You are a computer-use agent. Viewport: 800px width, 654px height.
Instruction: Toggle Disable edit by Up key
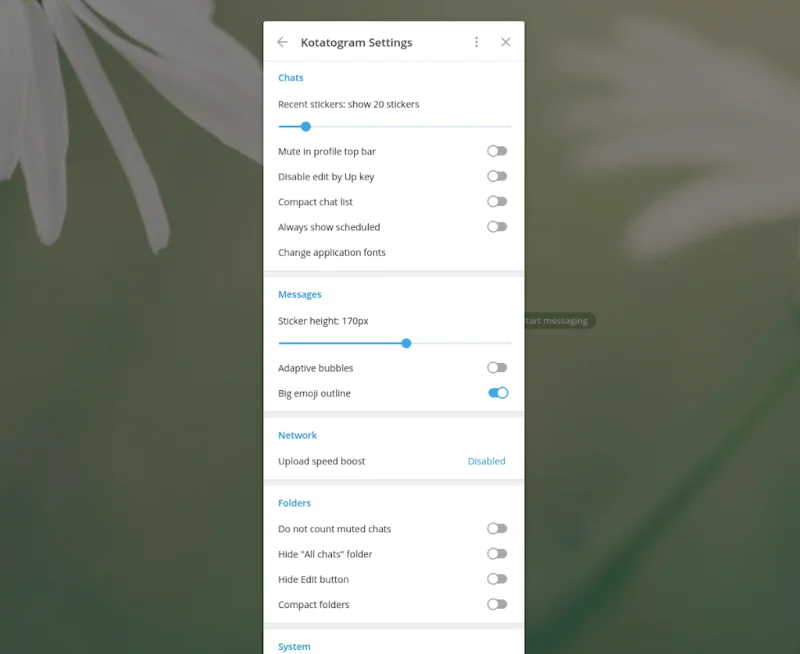pos(497,177)
